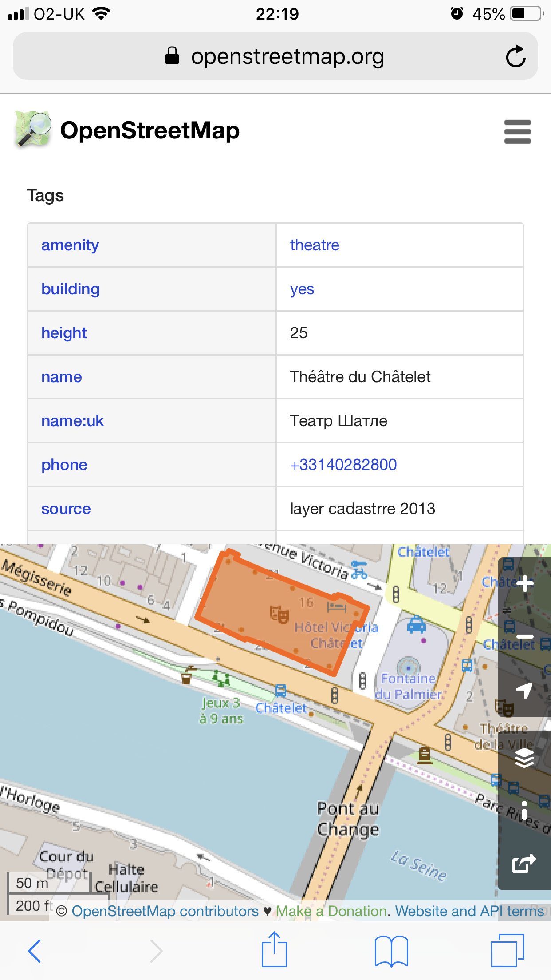551x980 pixels.
Task: Tap the Pont au Change map label
Action: click(x=348, y=818)
